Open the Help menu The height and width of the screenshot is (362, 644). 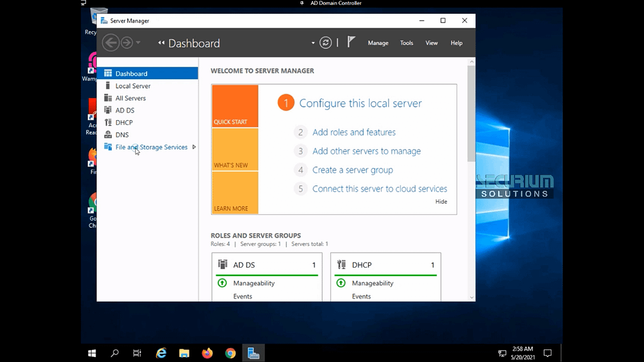(x=457, y=43)
